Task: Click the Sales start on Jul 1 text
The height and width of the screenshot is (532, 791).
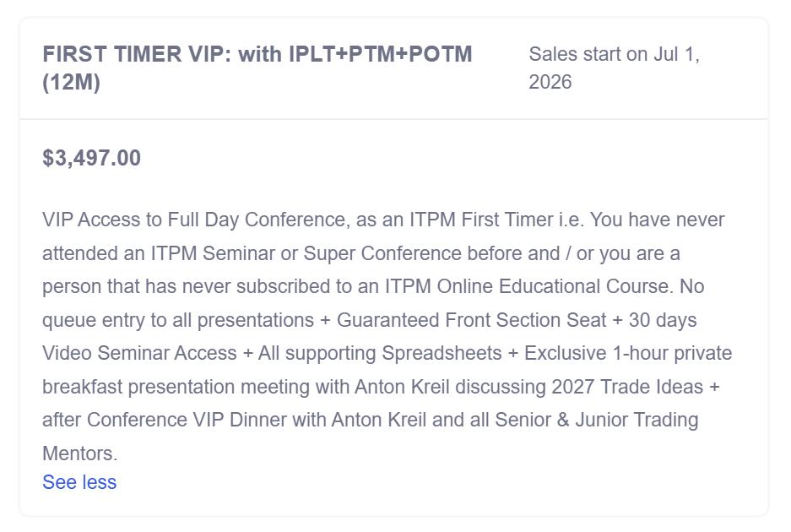Action: click(614, 54)
